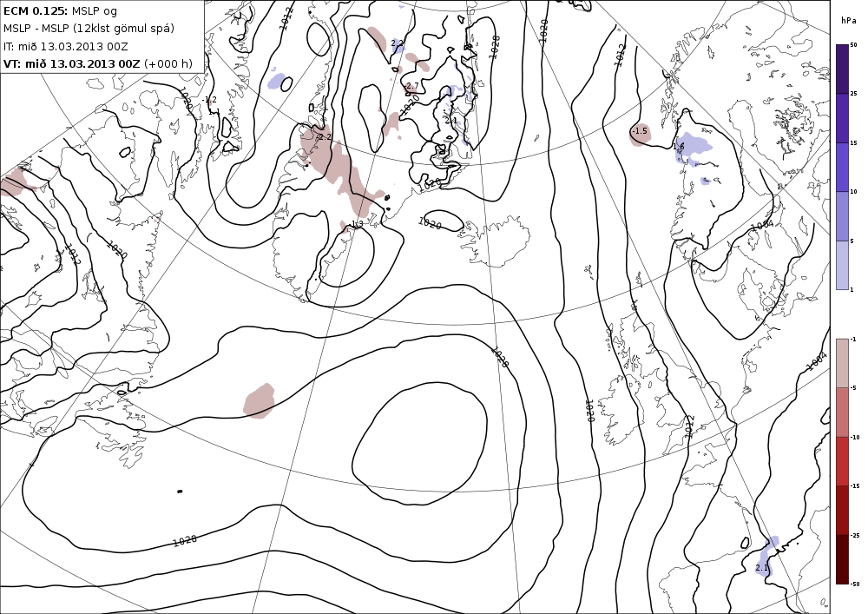868x614 pixels.
Task: Click the "ECM 0.125: MSLP og" title line
Action: tap(60, 11)
